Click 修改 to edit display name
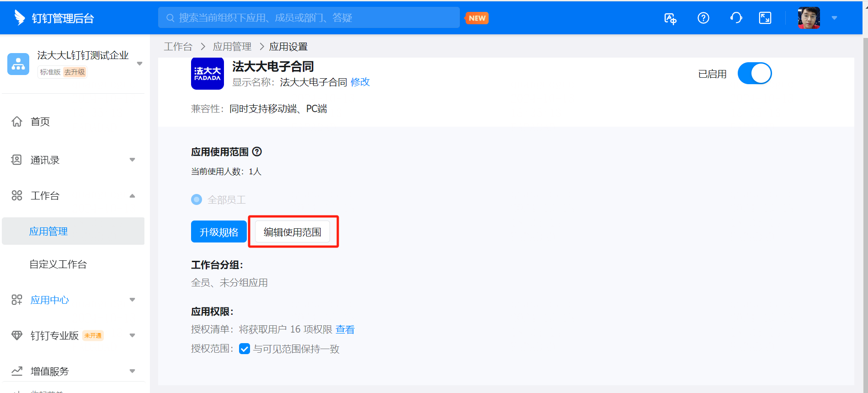 coord(360,82)
